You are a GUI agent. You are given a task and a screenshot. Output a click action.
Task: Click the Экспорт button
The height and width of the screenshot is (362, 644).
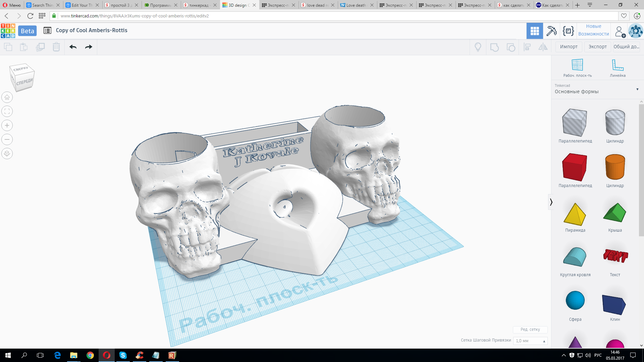pyautogui.click(x=597, y=47)
